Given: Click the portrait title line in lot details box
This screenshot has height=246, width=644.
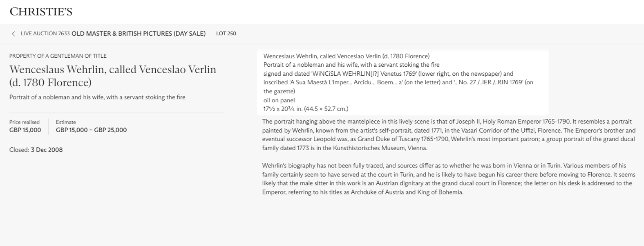Looking at the screenshot, I should pyautogui.click(x=351, y=65).
